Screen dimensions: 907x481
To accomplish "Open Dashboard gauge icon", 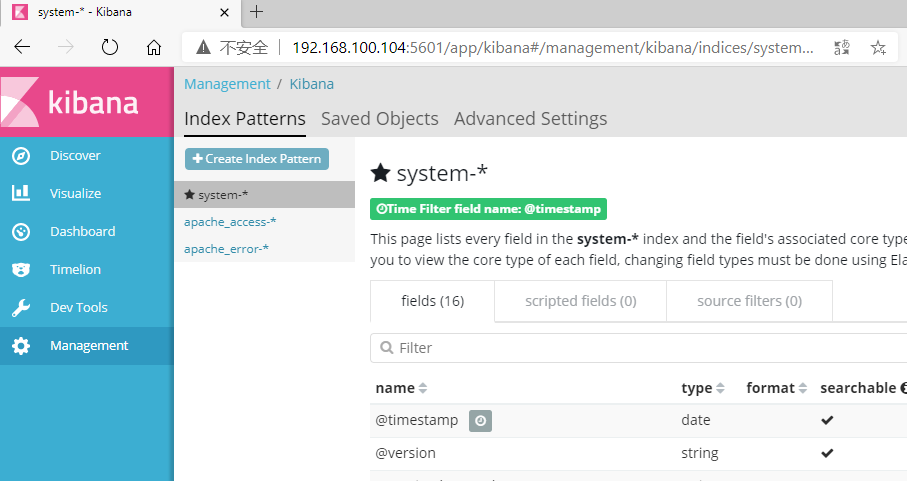I will (21, 231).
